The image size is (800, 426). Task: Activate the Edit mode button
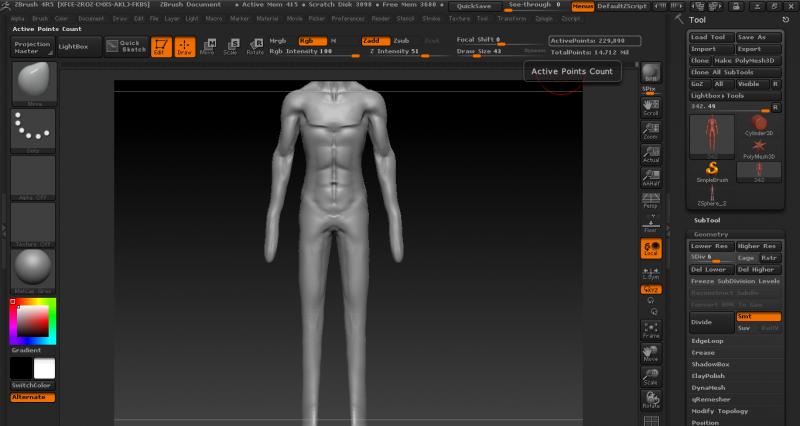point(161,47)
